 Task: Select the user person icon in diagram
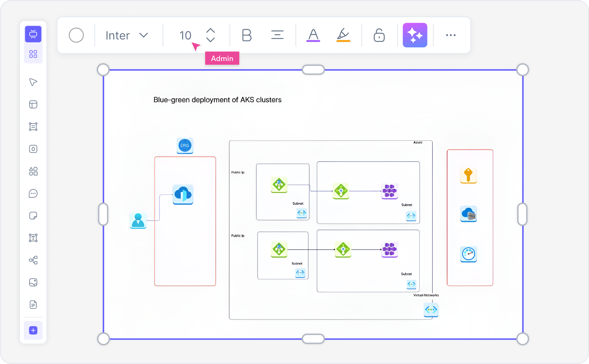138,221
